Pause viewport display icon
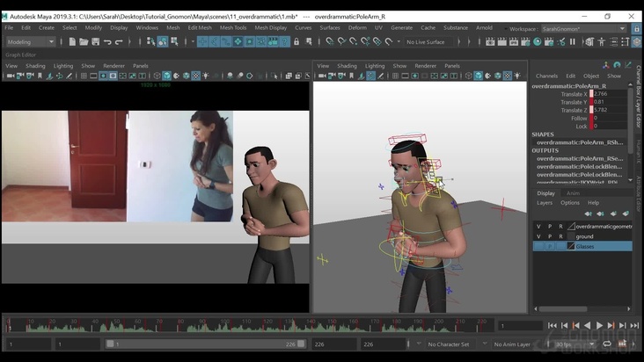The image size is (644, 362). coord(573,42)
